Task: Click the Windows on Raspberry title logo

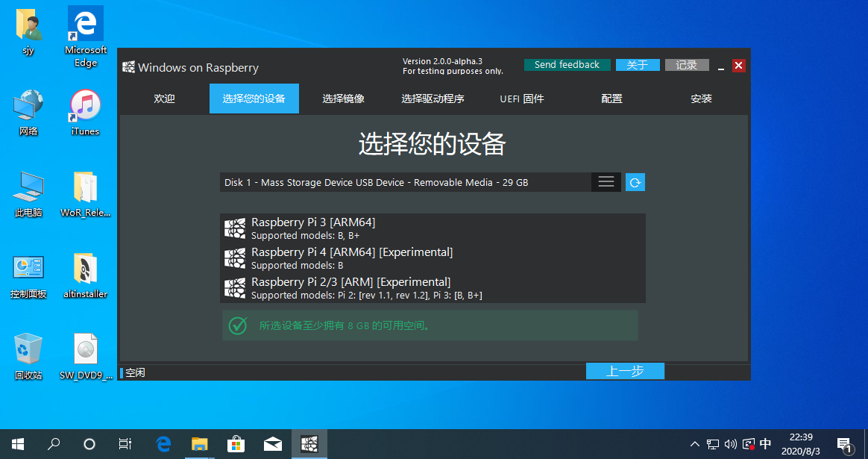Action: pos(128,67)
